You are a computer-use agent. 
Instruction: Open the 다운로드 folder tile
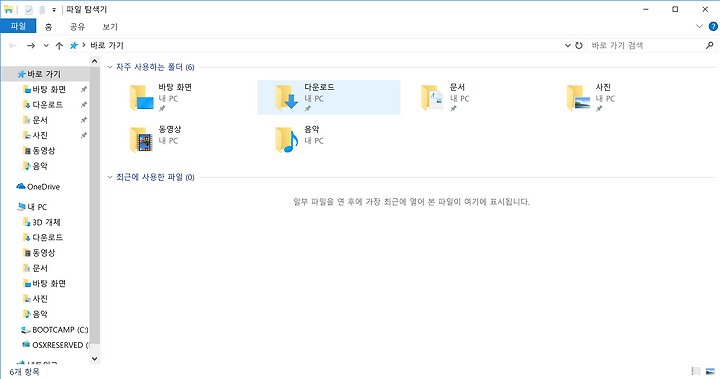point(329,97)
